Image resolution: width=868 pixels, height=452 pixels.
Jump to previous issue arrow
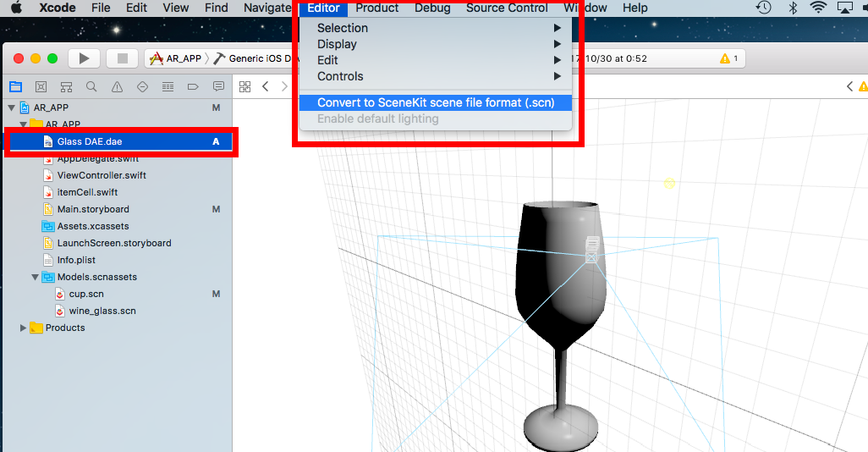[849, 86]
